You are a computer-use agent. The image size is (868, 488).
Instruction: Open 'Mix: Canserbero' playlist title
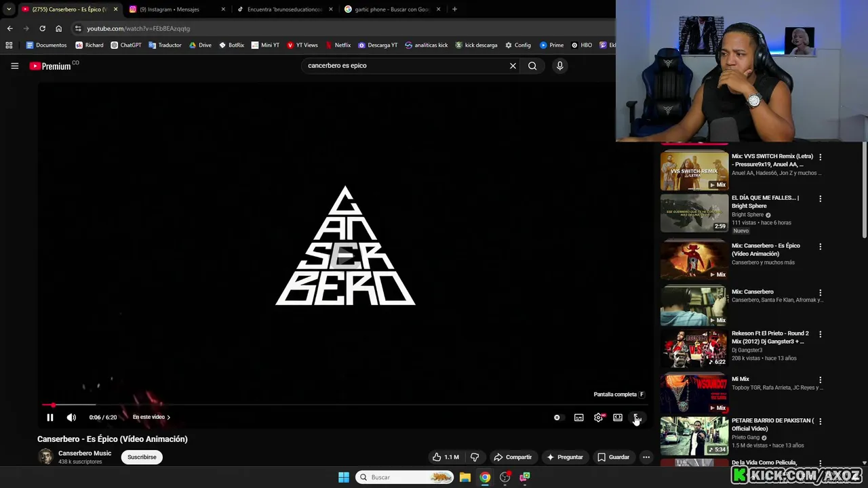(x=753, y=291)
